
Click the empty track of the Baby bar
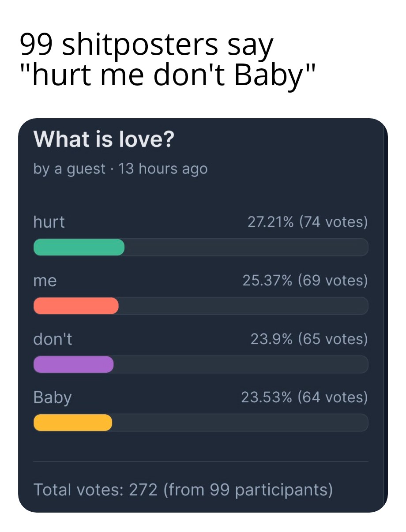[240, 423]
